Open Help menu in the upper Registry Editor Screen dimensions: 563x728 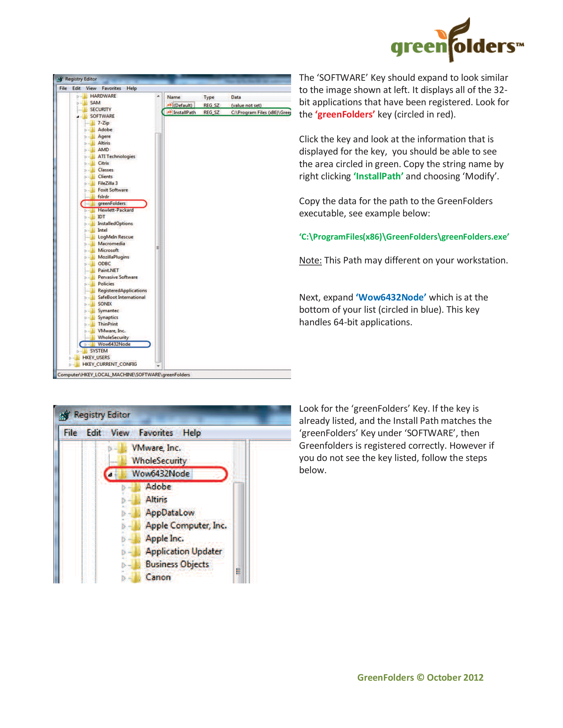(x=132, y=88)
